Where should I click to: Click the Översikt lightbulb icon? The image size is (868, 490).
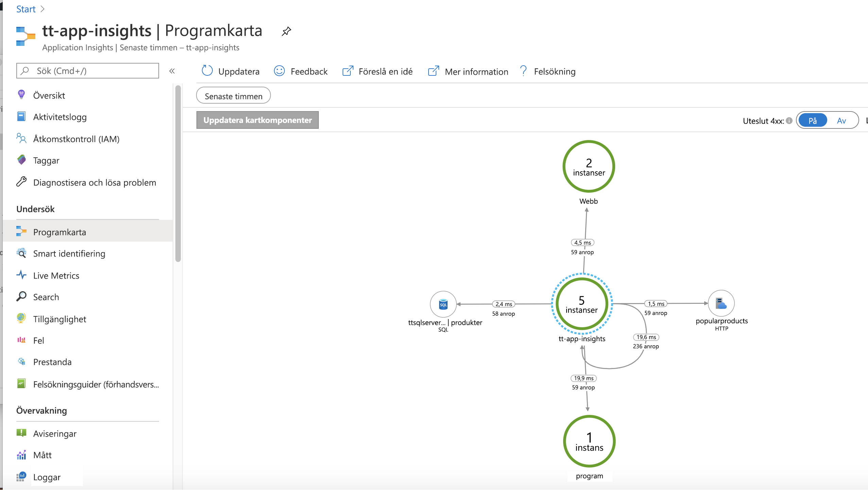21,94
